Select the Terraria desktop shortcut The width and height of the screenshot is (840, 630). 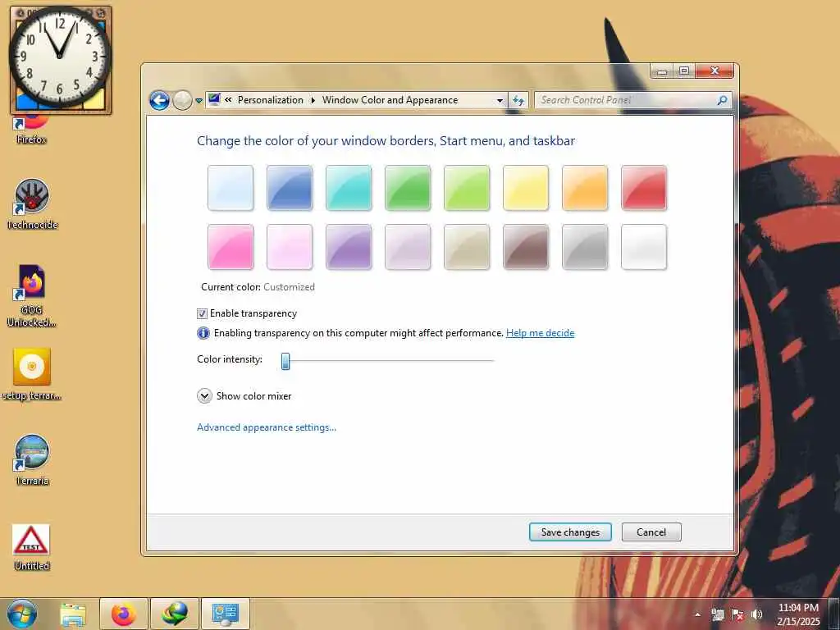(32, 459)
